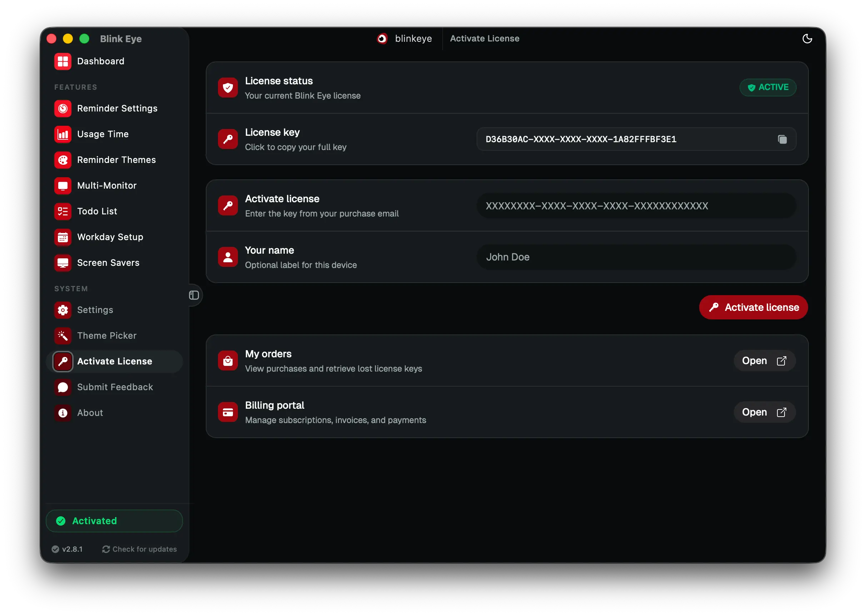Open the Settings label in System section
The height and width of the screenshot is (616, 866).
(95, 310)
